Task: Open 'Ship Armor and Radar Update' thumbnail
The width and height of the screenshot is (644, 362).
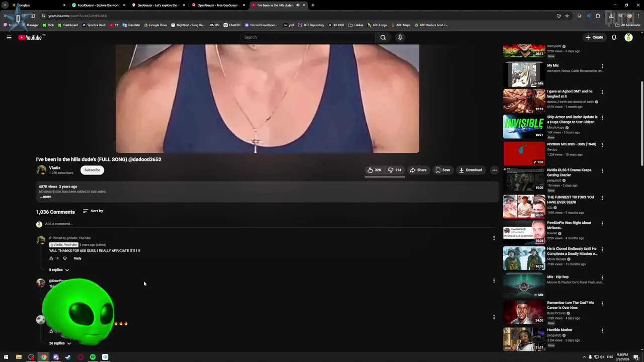Action: click(x=524, y=126)
